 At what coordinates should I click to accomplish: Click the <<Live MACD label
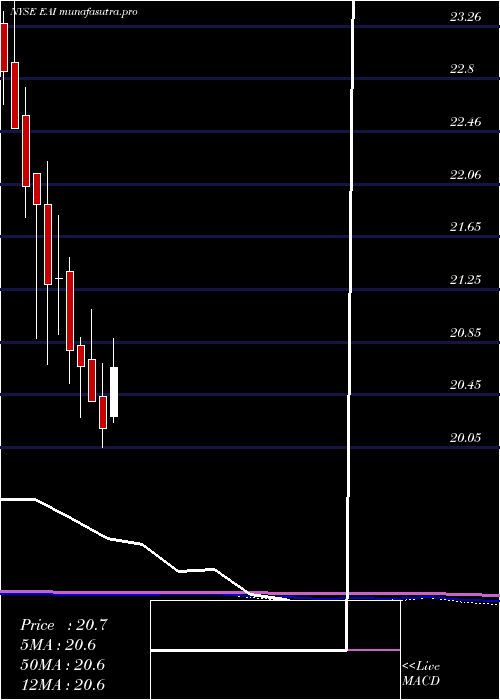pyautogui.click(x=421, y=674)
